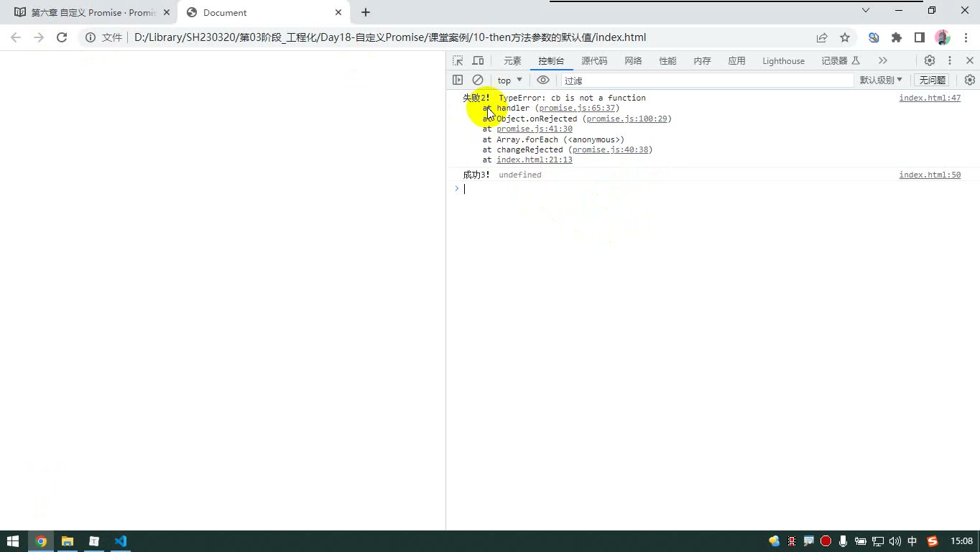
Task: Follow the promise.js:65:37 stack link
Action: click(x=577, y=108)
